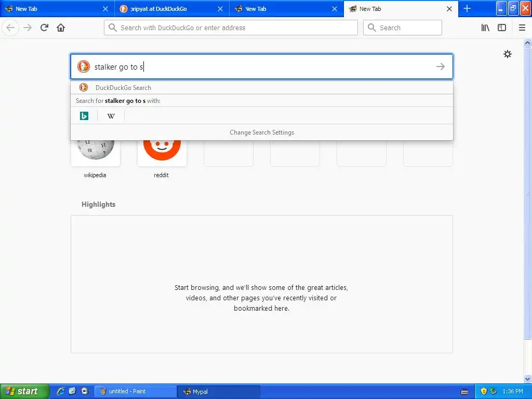Switch to untitled - Paint in taskbar

coord(135,391)
